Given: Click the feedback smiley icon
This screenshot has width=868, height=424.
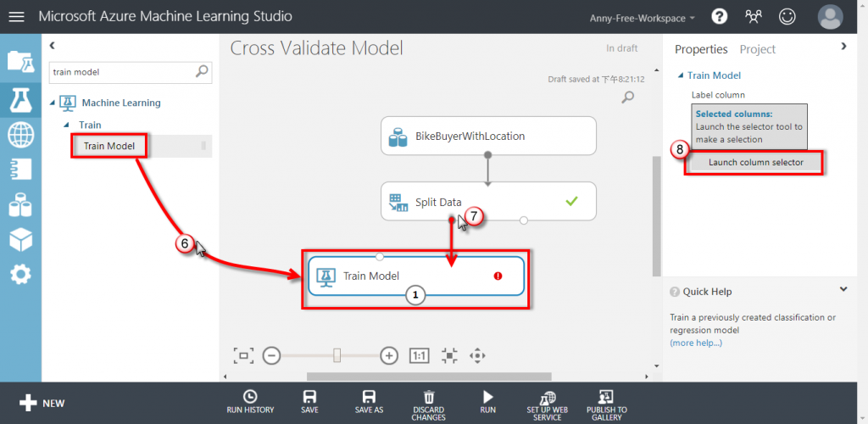Looking at the screenshot, I should click(787, 17).
